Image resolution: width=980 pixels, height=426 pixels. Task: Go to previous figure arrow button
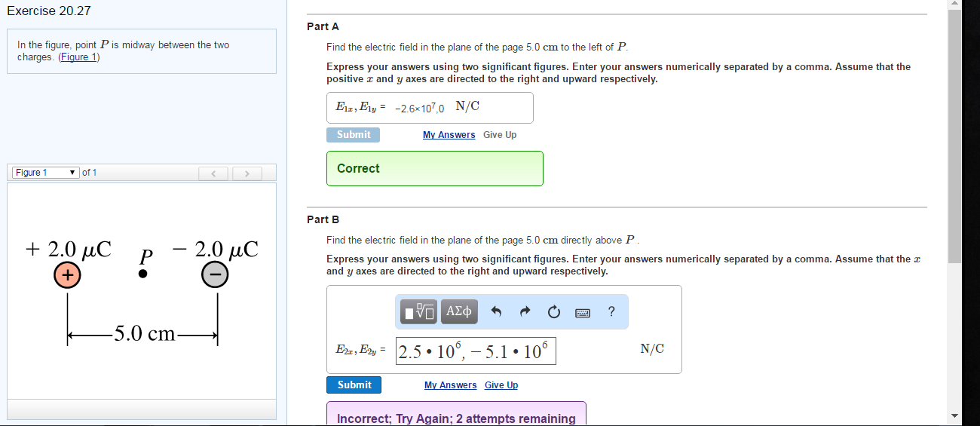[x=214, y=173]
